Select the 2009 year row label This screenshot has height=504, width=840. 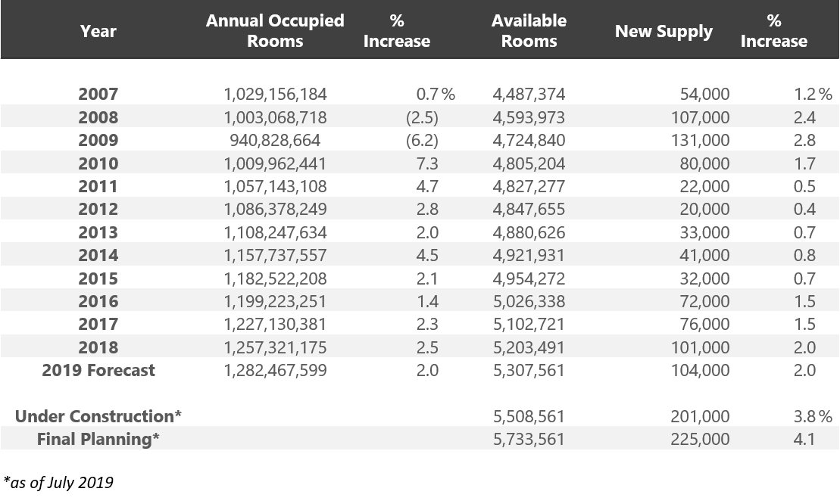[x=98, y=141]
